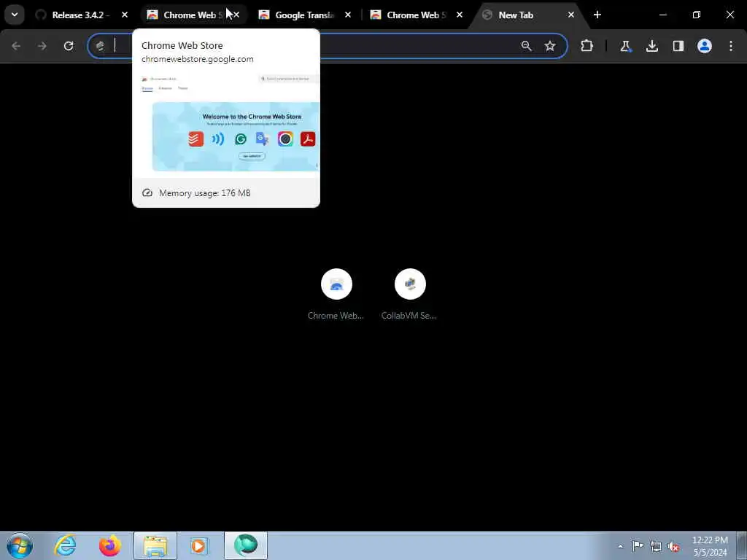747x560 pixels.
Task: Open the Windows Start menu
Action: point(20,545)
